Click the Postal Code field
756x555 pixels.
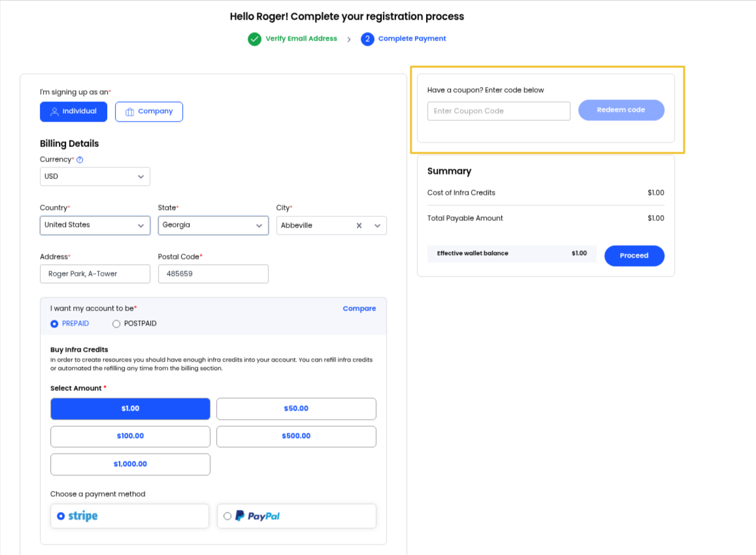213,274
